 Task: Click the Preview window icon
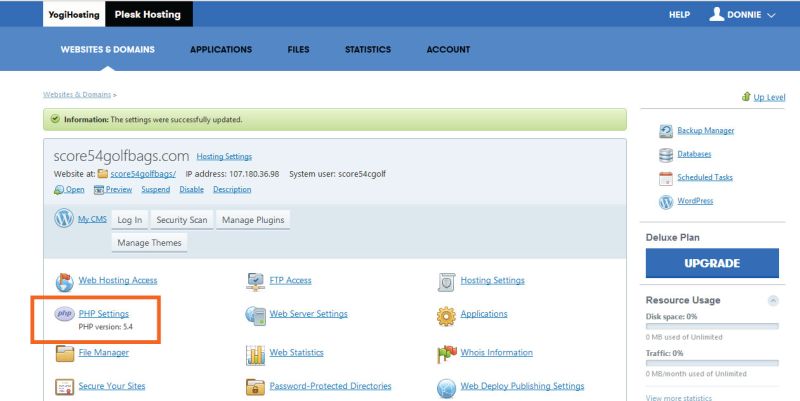(x=99, y=190)
